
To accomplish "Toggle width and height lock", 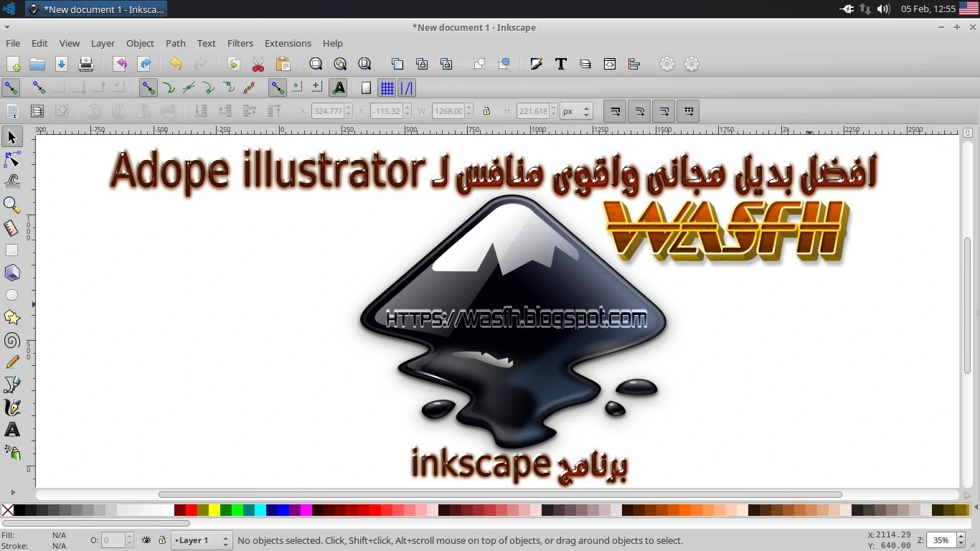I will (x=486, y=111).
